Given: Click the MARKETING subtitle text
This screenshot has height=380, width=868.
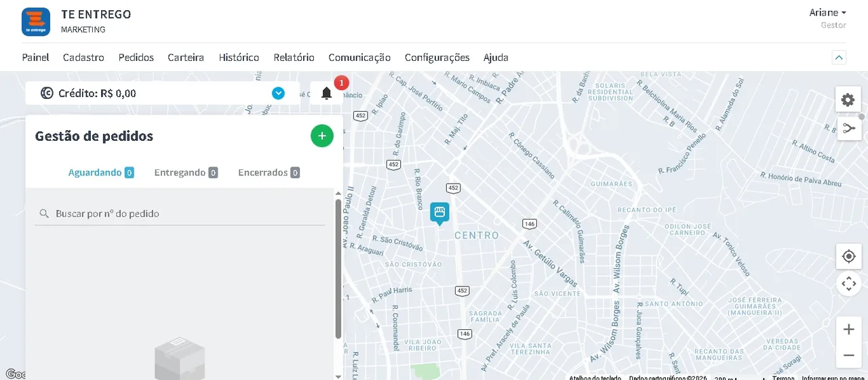Looking at the screenshot, I should (83, 30).
